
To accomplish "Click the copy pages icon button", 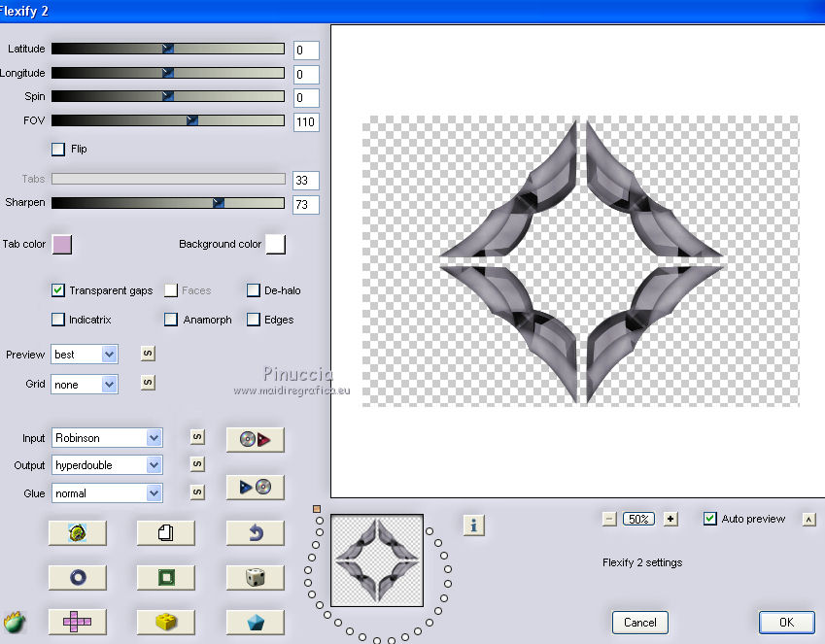I will click(166, 533).
